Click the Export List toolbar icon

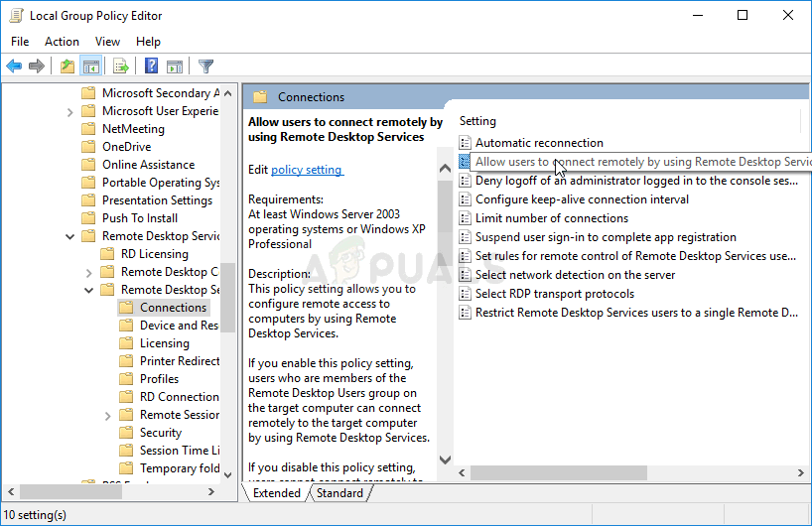click(x=121, y=66)
